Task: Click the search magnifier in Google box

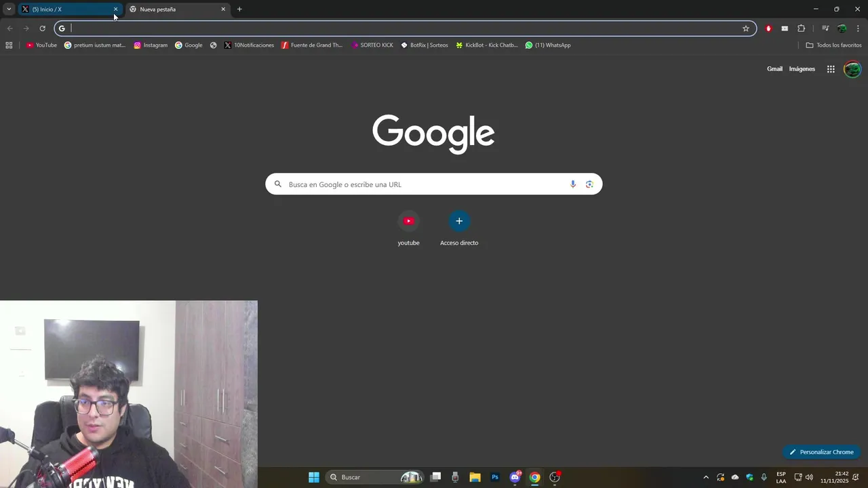Action: pyautogui.click(x=278, y=184)
